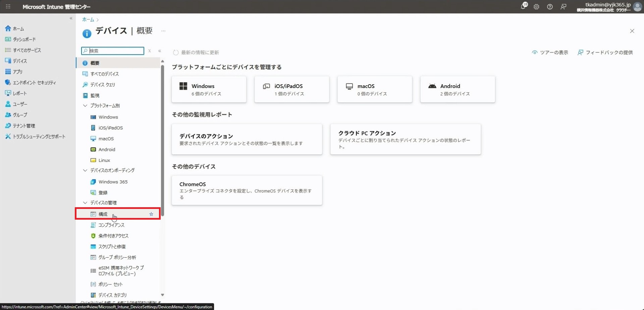Viewport: 644px width, 310px height.
Task: Open the ツアーの表示 tour button
Action: (x=550, y=53)
